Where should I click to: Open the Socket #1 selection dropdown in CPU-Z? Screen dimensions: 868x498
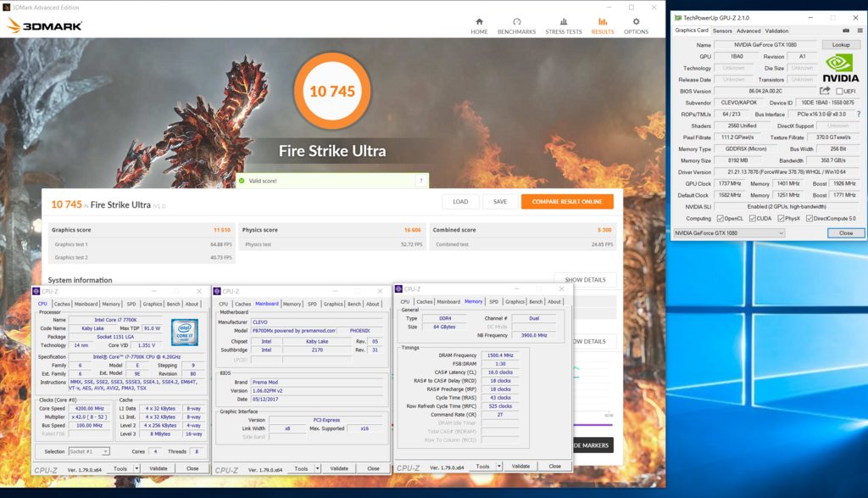89,451
